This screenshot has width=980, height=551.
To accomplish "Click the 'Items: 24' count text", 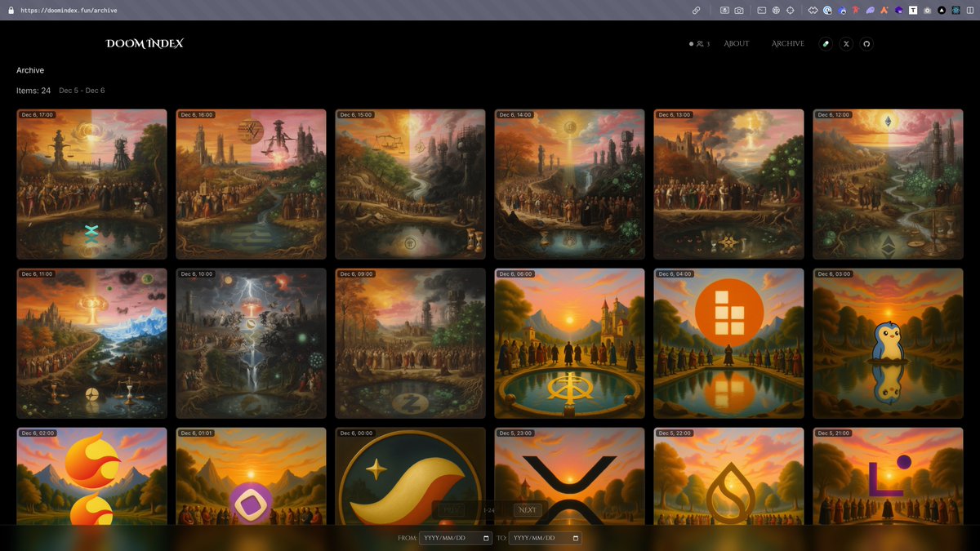I will pyautogui.click(x=33, y=91).
